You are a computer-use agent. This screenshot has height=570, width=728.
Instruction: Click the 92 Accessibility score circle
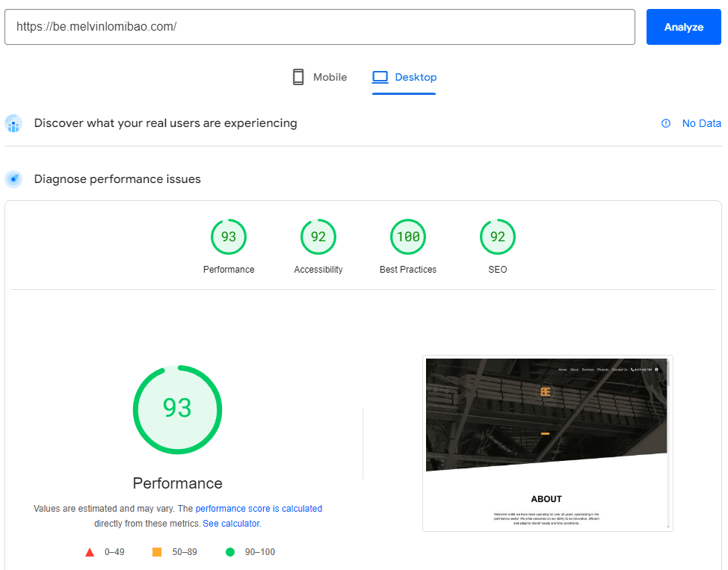pyautogui.click(x=318, y=236)
